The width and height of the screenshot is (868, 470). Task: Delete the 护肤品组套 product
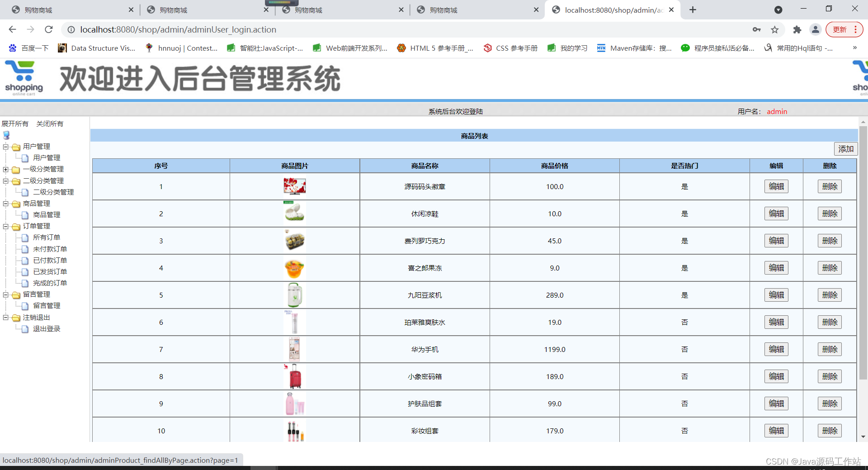pyautogui.click(x=830, y=404)
